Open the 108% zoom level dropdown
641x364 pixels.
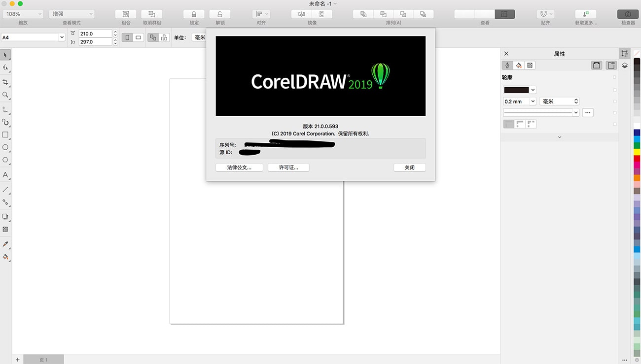click(x=22, y=14)
